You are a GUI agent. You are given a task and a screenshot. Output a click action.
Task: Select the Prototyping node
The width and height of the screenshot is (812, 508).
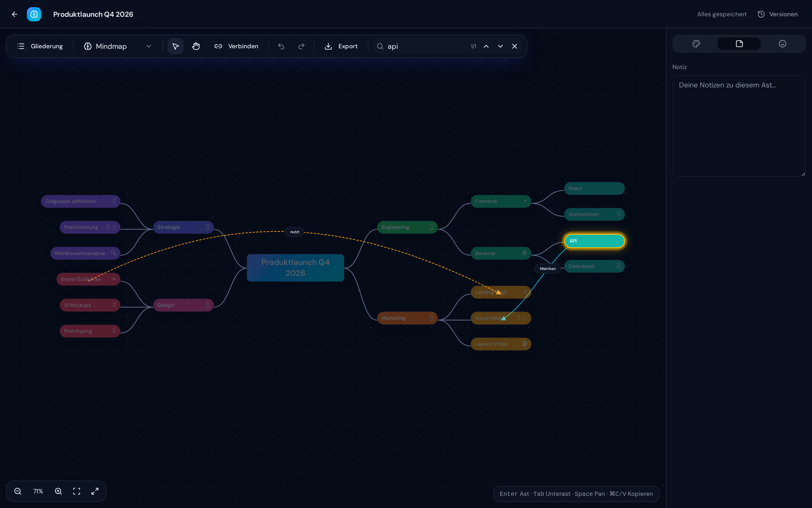tap(90, 331)
